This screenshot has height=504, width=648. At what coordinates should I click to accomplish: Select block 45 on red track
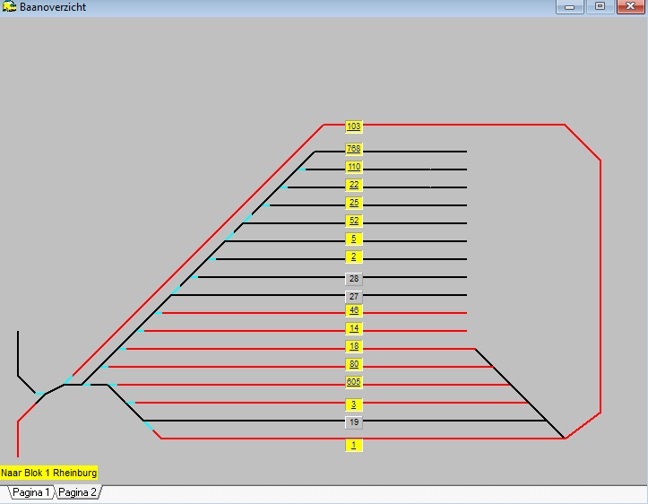tap(353, 311)
